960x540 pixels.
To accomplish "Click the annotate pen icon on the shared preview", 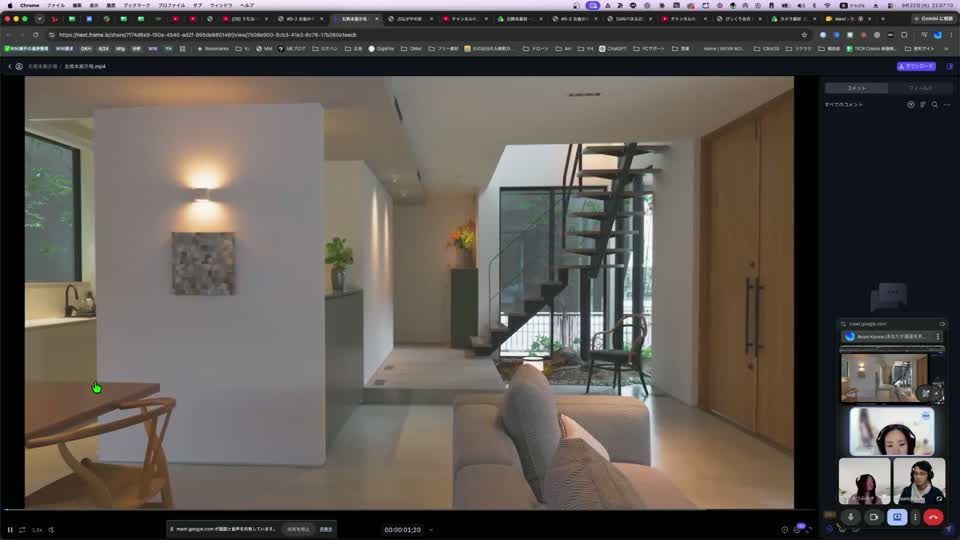I will (926, 393).
